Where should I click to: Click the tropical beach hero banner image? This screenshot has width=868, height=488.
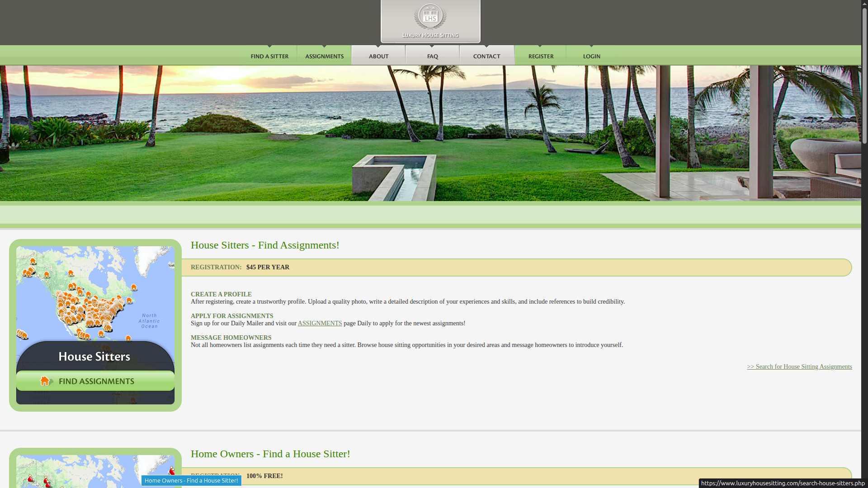[430, 133]
